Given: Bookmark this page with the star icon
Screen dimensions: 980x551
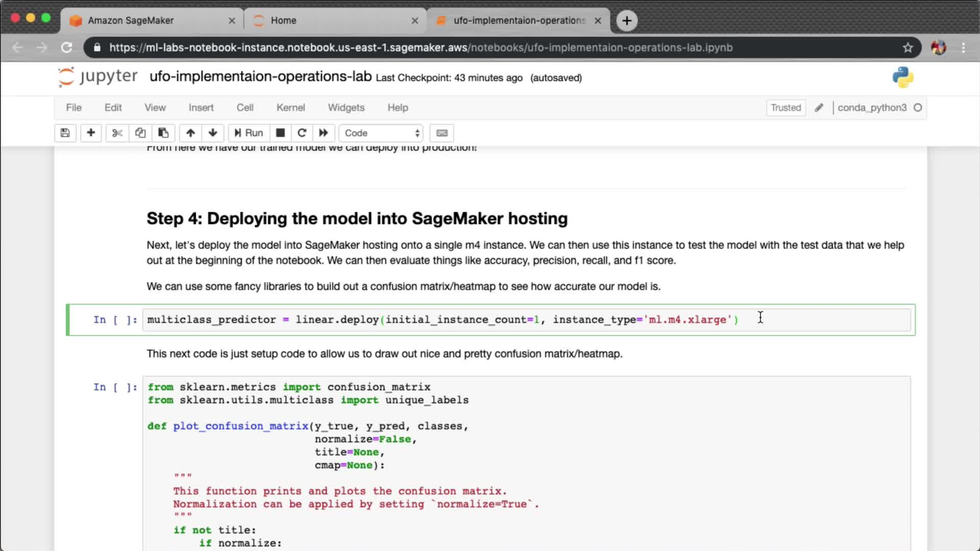Looking at the screenshot, I should coord(908,48).
